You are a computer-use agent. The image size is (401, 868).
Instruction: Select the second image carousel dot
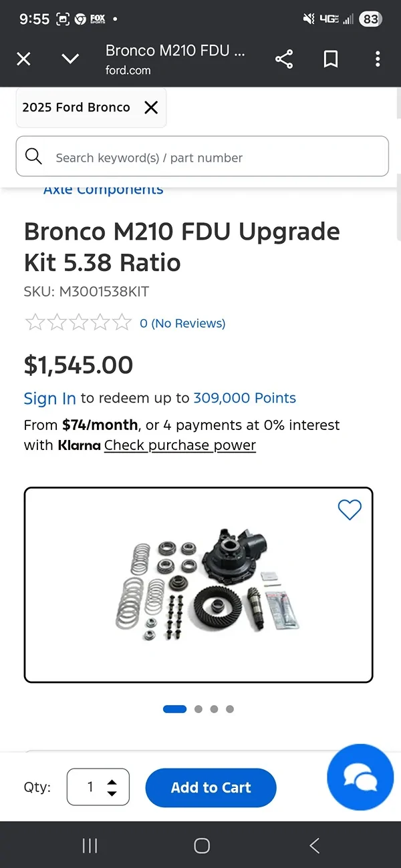pyautogui.click(x=198, y=708)
